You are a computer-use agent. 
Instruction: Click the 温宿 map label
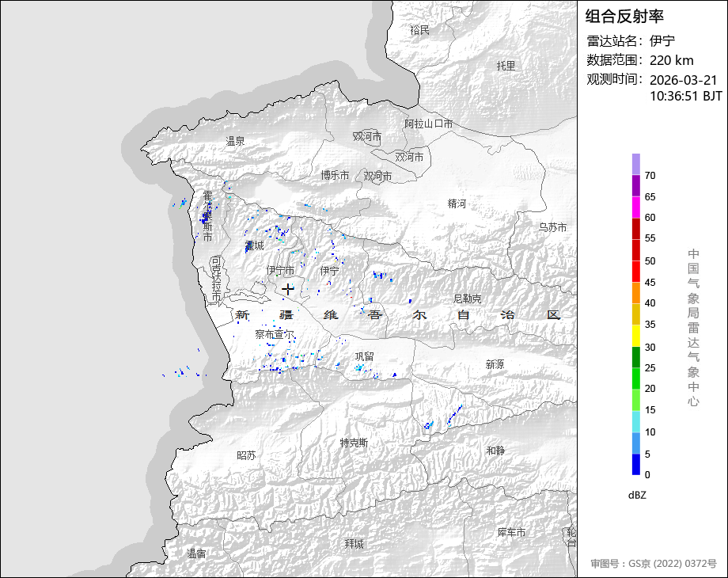pos(196,553)
